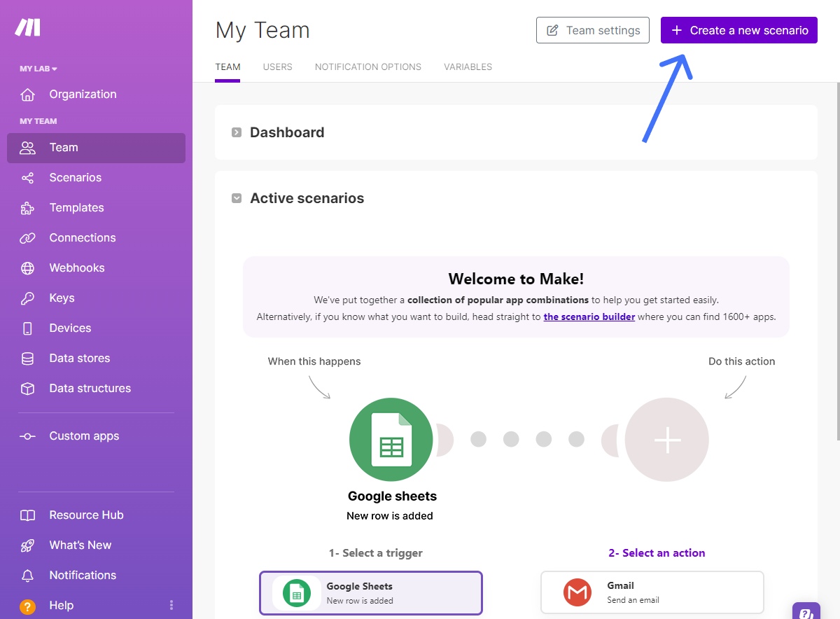Open the MY LAB organization dropdown
This screenshot has height=619, width=840.
pyautogui.click(x=38, y=69)
